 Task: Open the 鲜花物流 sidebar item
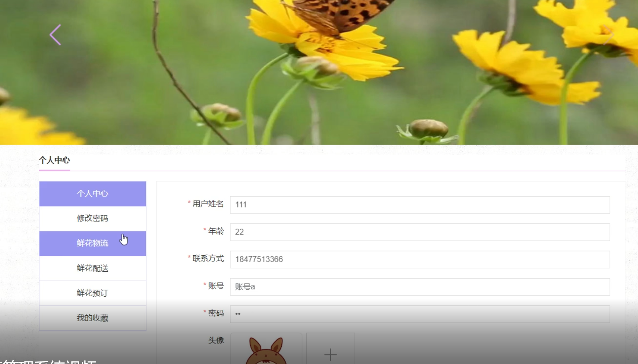coord(92,244)
